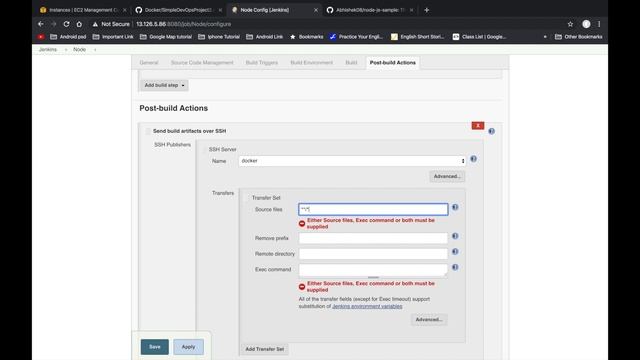Select the Post-build Actions tab
640x360 pixels.
click(x=393, y=62)
